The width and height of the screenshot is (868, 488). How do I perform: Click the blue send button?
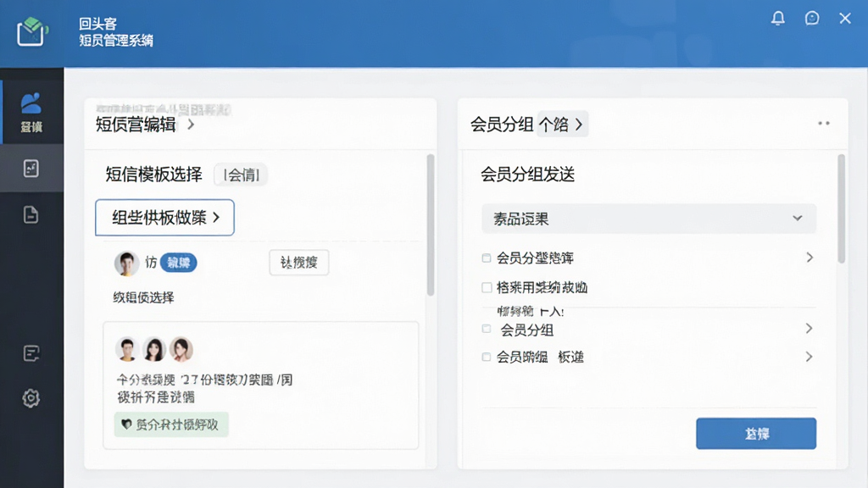[755, 433]
